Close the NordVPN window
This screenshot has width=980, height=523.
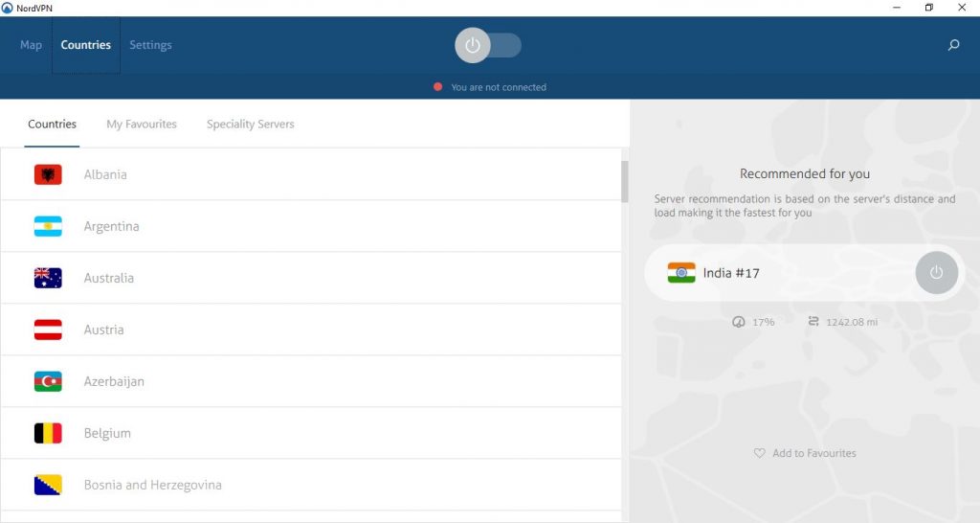[962, 8]
